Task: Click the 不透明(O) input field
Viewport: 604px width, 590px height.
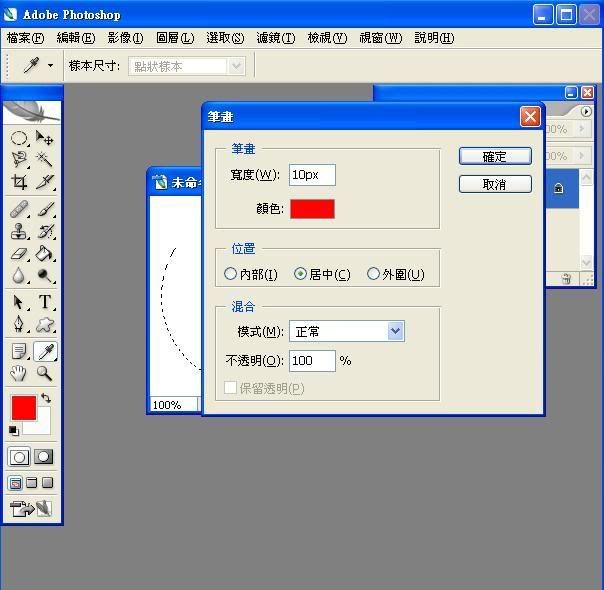Action: (x=312, y=361)
